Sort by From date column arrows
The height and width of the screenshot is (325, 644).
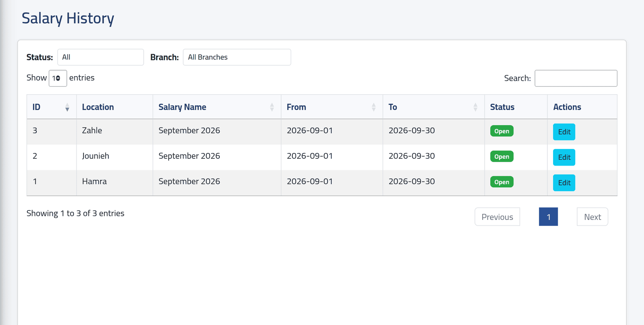(374, 107)
